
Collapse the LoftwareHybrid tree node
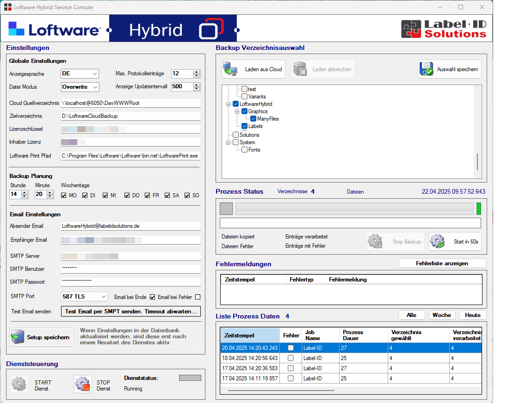(x=229, y=104)
